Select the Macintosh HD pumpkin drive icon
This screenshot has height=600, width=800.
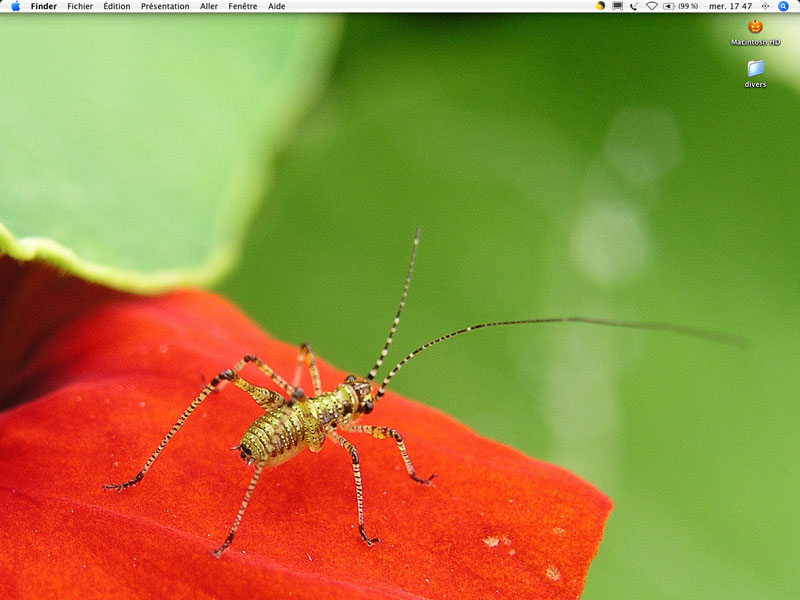coord(755,27)
